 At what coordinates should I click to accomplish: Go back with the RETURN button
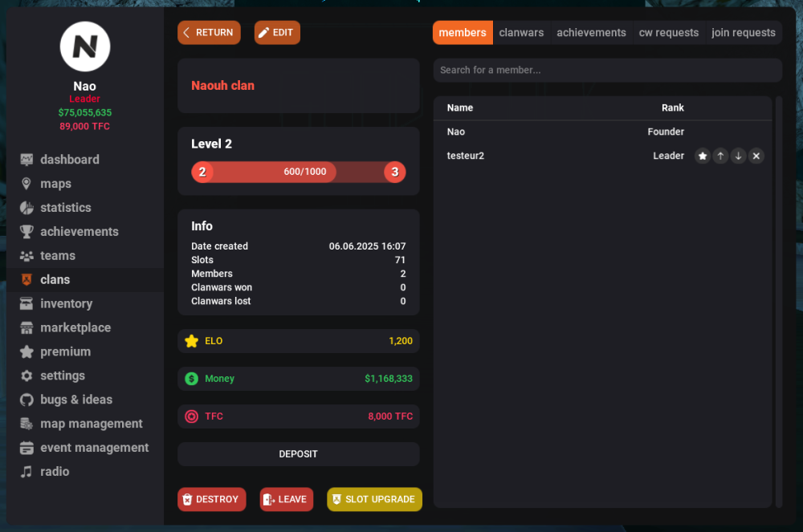click(209, 33)
